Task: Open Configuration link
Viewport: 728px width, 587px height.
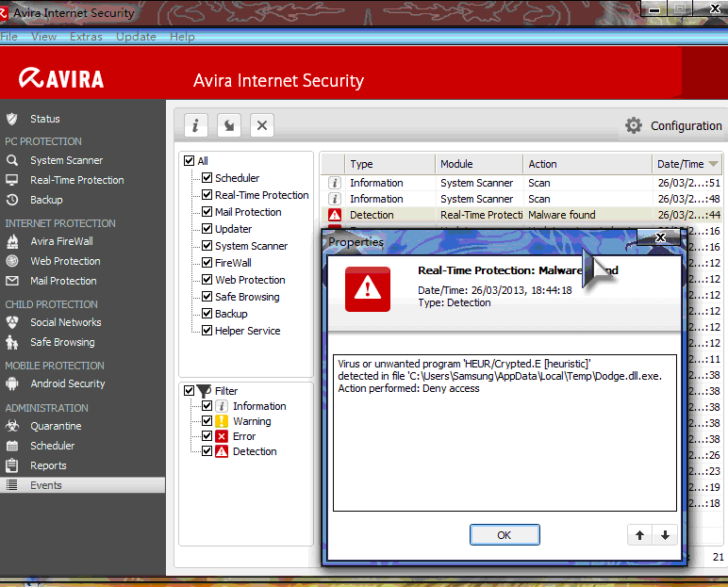Action: [686, 125]
